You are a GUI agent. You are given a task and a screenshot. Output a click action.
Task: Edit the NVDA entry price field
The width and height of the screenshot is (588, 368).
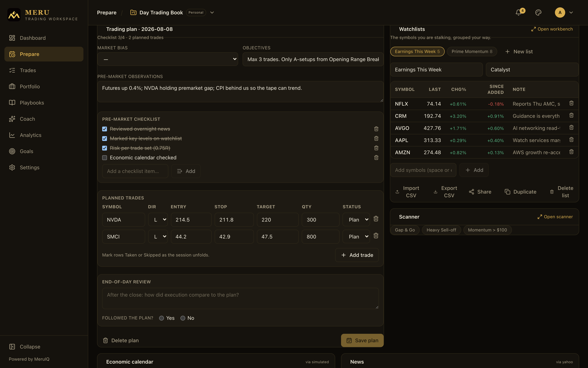pyautogui.click(x=191, y=220)
